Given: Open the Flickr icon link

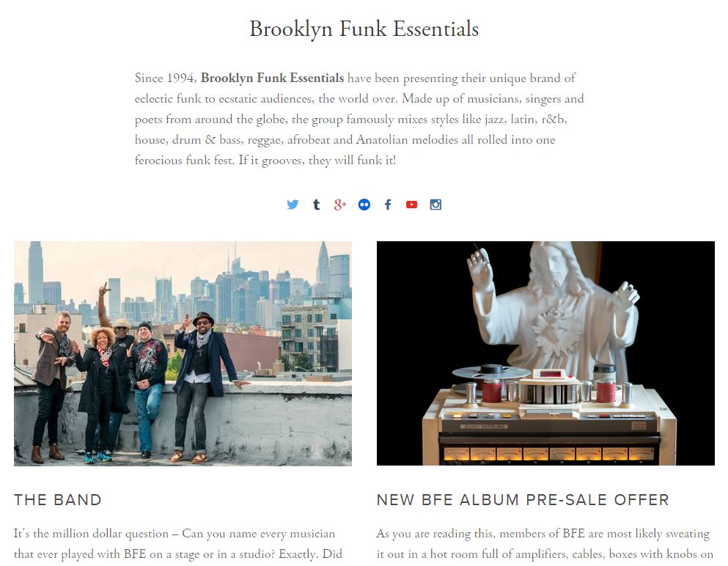Looking at the screenshot, I should click(364, 205).
